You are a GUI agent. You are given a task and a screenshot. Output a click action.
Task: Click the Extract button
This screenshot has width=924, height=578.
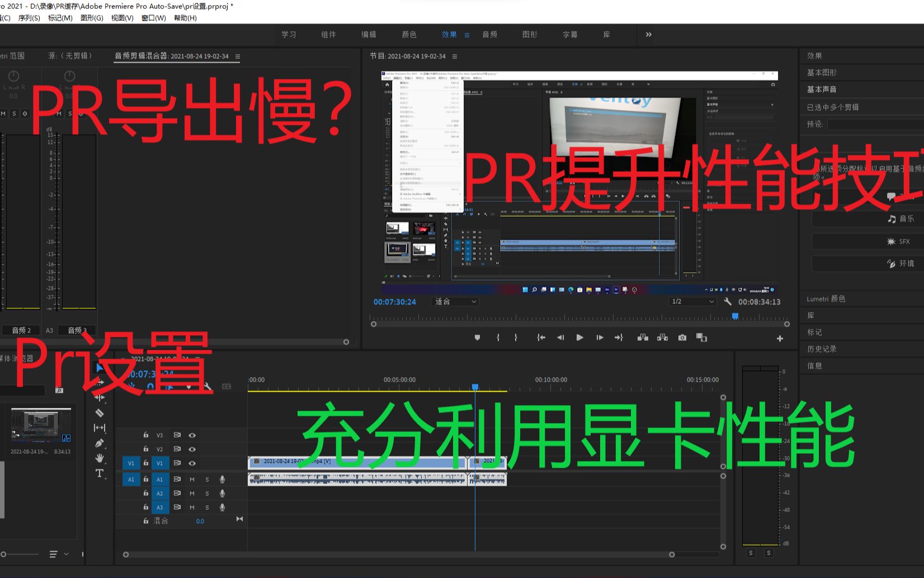(x=662, y=337)
